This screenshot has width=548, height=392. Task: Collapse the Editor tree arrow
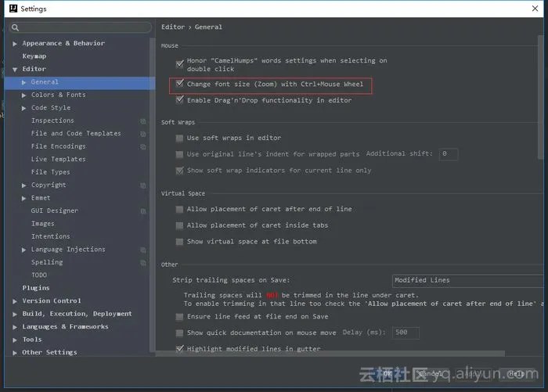click(x=15, y=70)
